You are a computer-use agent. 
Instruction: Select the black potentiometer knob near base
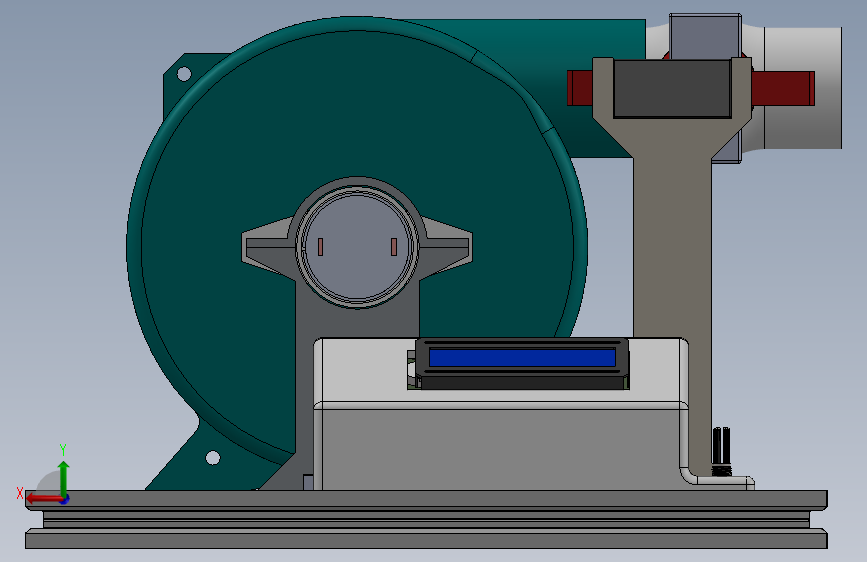click(x=720, y=451)
